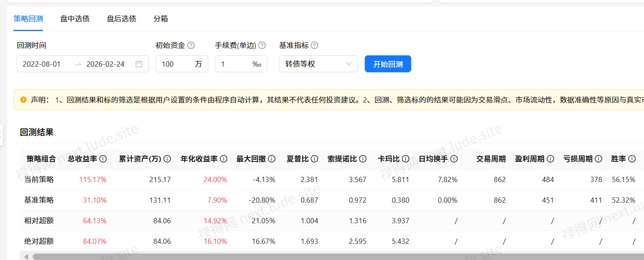
Task: Click info icon next to 索提诺比
Action: coord(363,159)
